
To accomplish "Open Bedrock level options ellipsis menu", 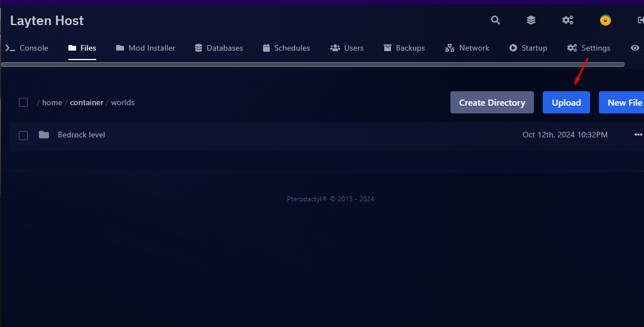I will pos(638,135).
